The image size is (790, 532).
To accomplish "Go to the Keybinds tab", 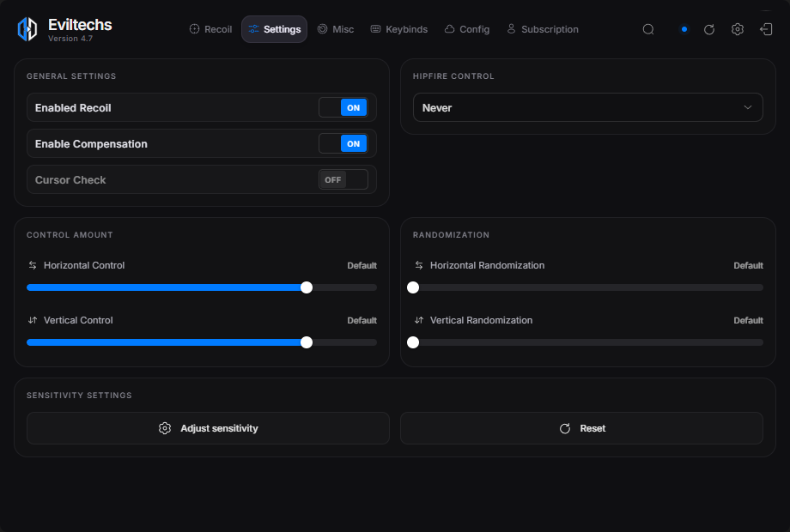I will point(399,29).
